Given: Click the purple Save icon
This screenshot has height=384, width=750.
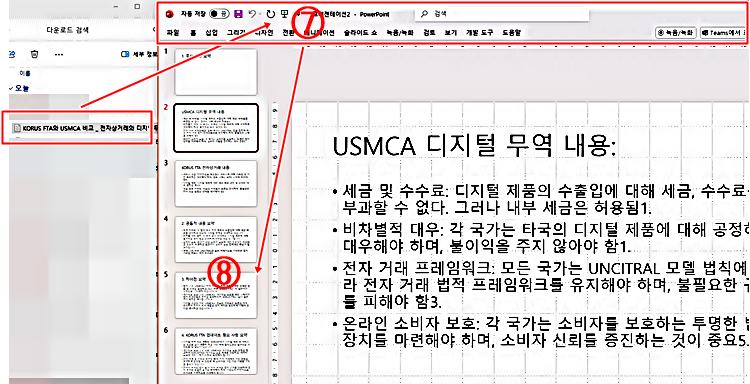Looking at the screenshot, I should coord(238,14).
